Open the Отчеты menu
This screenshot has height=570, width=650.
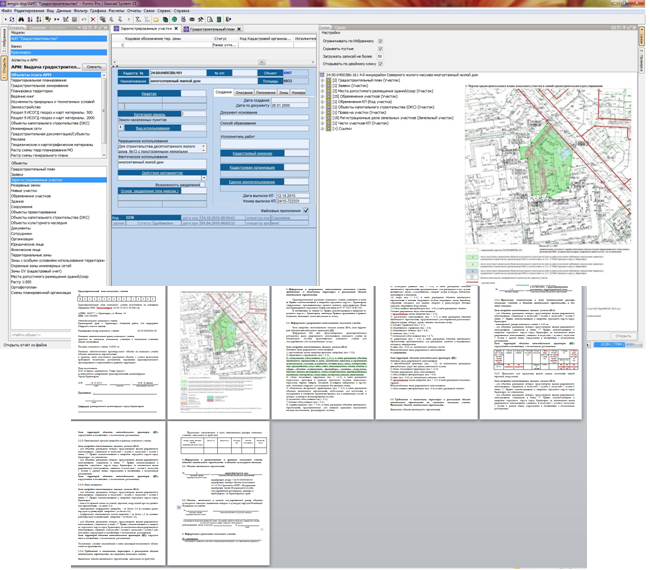[x=134, y=11]
